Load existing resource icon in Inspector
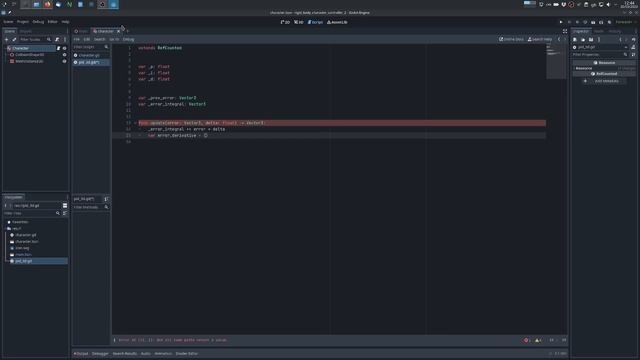Viewport: 640px width, 360px height. pos(583,39)
